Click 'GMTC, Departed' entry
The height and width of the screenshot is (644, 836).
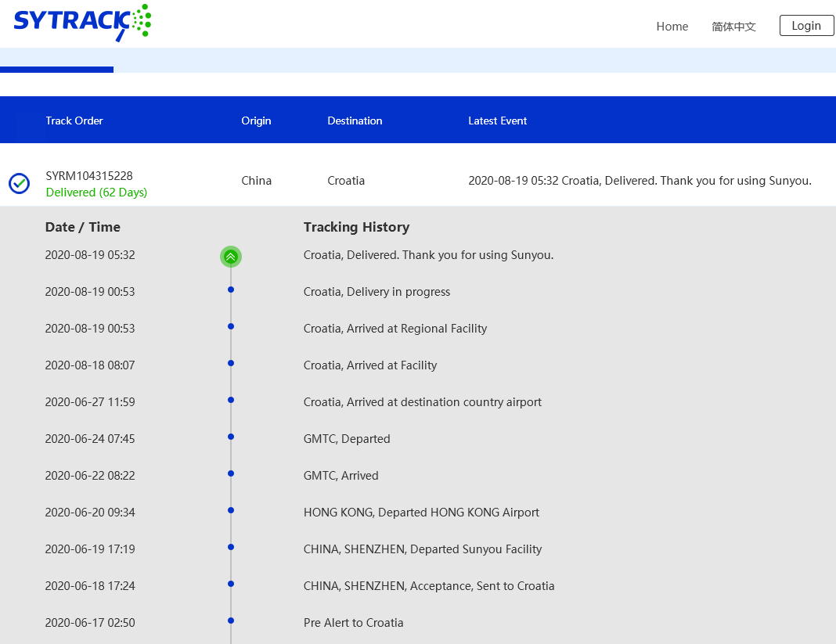[347, 439]
